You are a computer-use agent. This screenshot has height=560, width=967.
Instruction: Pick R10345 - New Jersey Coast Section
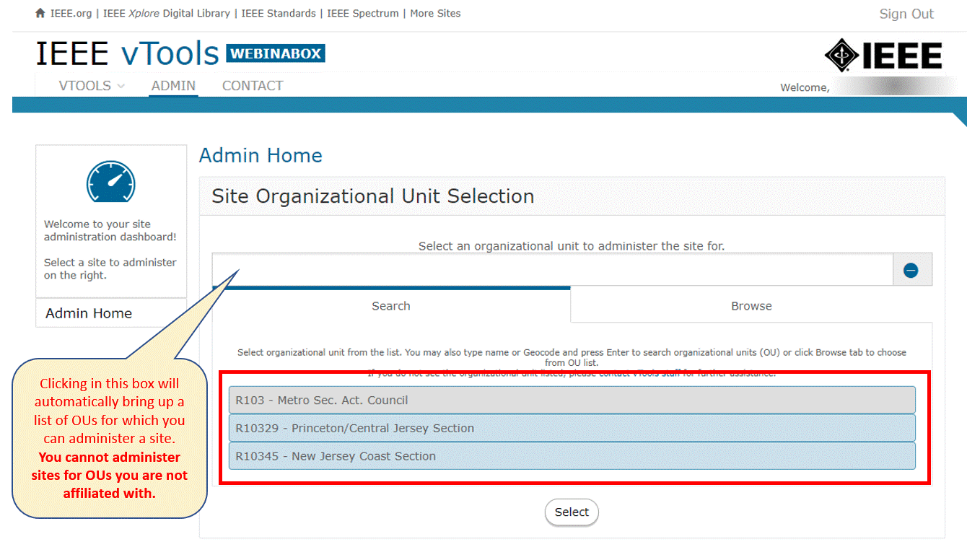pos(572,456)
